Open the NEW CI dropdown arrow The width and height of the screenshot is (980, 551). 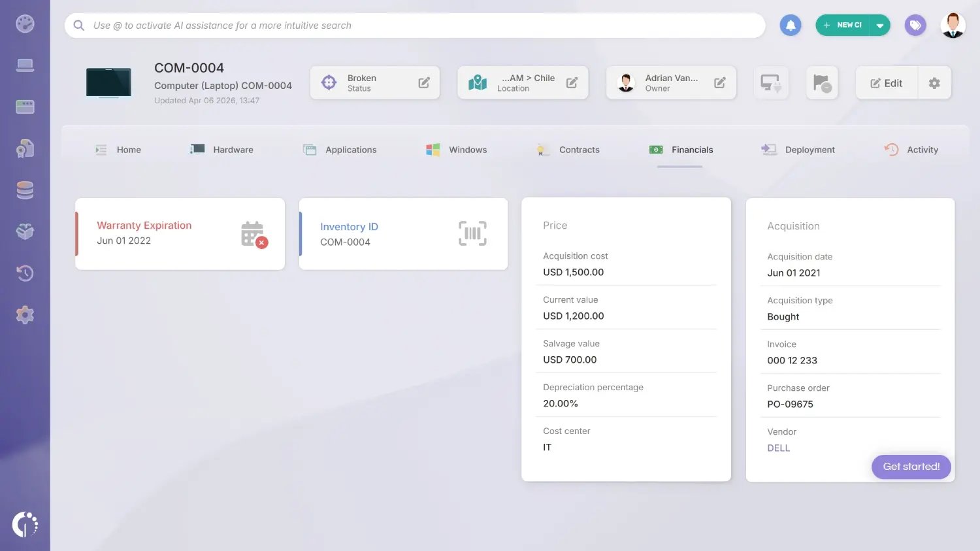tap(880, 24)
